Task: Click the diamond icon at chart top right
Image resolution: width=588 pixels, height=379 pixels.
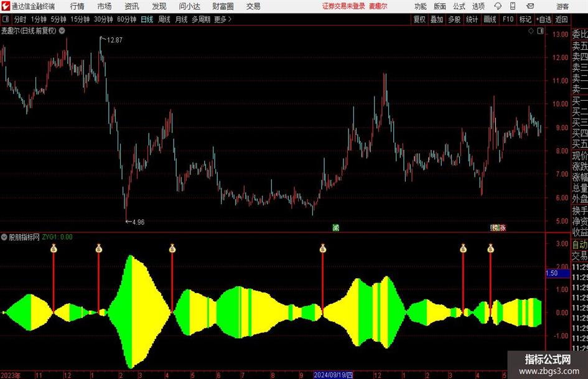Action: point(531,31)
